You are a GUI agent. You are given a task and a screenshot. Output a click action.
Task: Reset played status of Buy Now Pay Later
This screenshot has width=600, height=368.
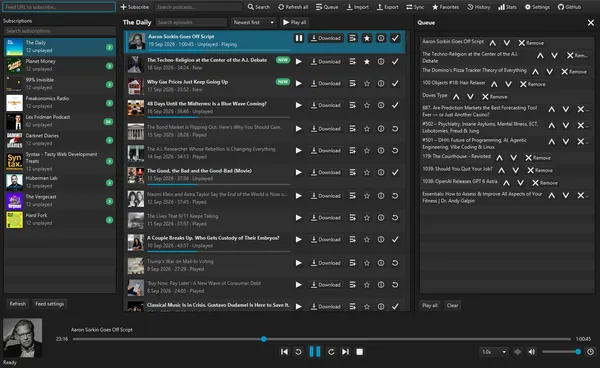tap(395, 285)
